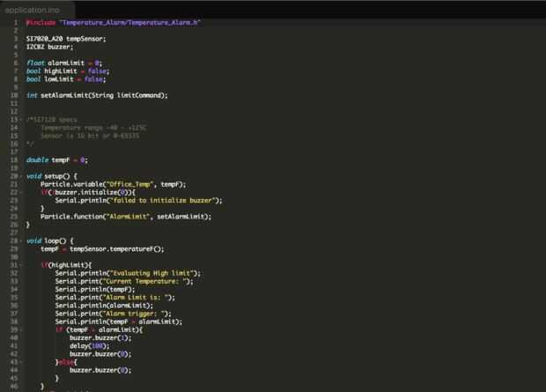This screenshot has height=392, width=546.
Task: Collapse the loop() function fold at line 28
Action: [x=21, y=240]
